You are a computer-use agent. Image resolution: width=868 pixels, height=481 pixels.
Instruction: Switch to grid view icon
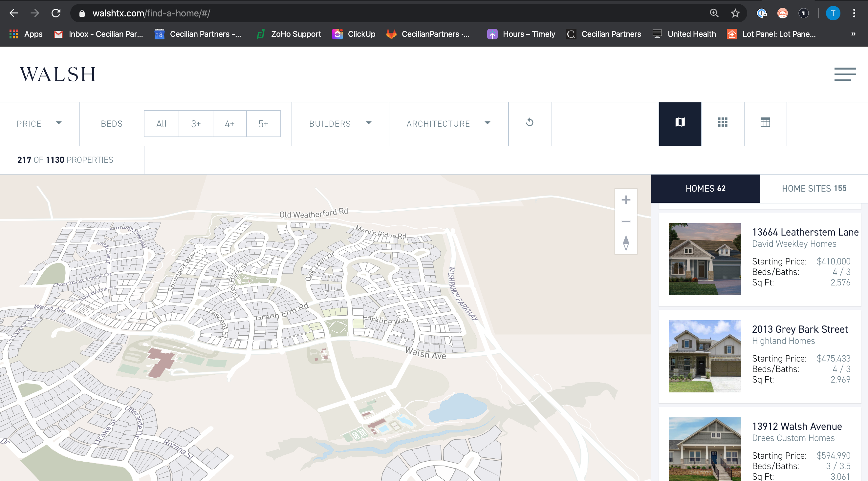pos(723,123)
